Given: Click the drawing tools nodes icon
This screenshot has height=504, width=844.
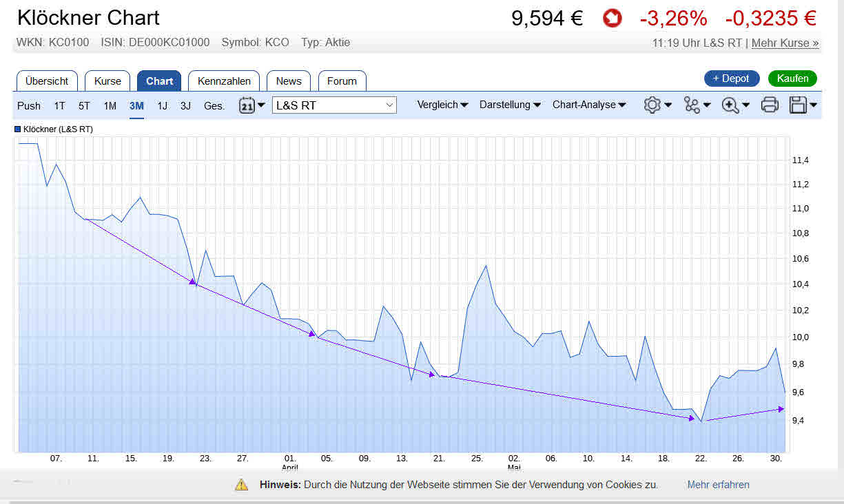Looking at the screenshot, I should coord(691,105).
